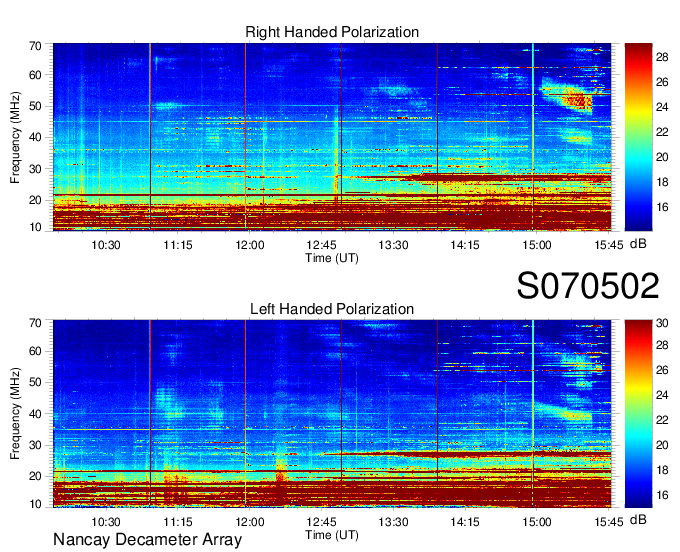Click the Left Handed Polarization title
680x552 pixels.
tap(332, 309)
